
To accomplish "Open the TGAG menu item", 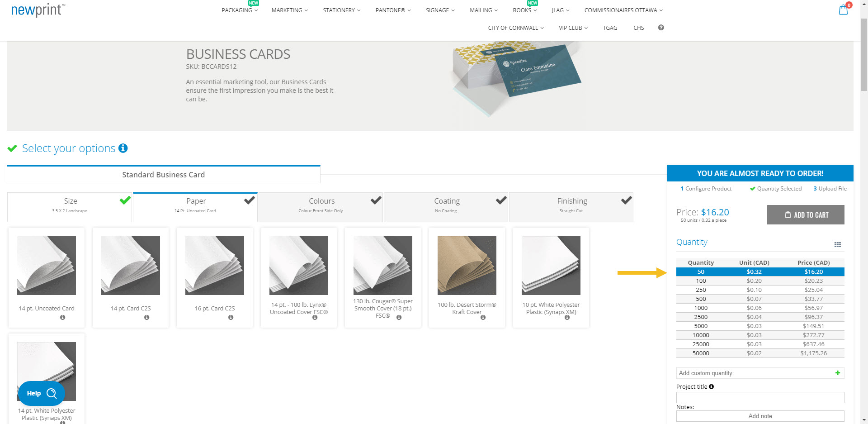I will (x=610, y=28).
